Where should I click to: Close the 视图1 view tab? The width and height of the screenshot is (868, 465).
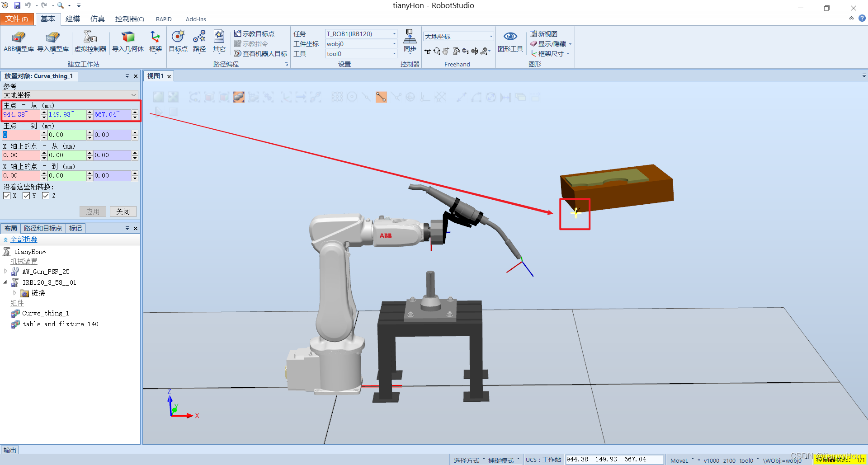point(169,76)
